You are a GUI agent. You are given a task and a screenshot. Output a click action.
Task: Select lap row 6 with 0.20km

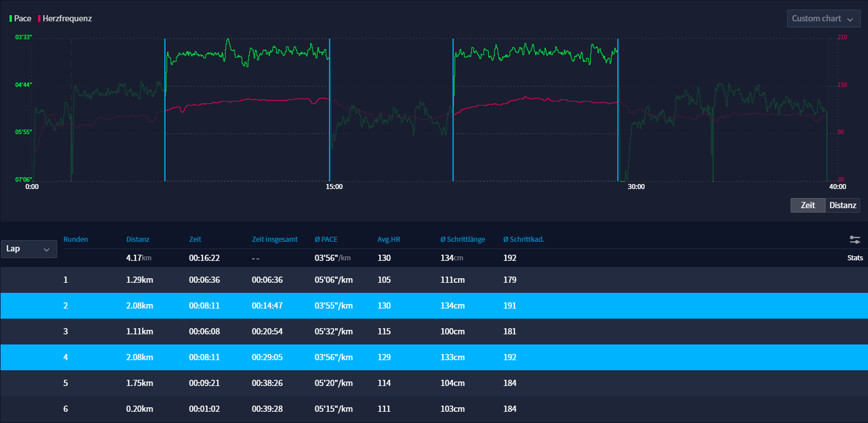pos(434,409)
